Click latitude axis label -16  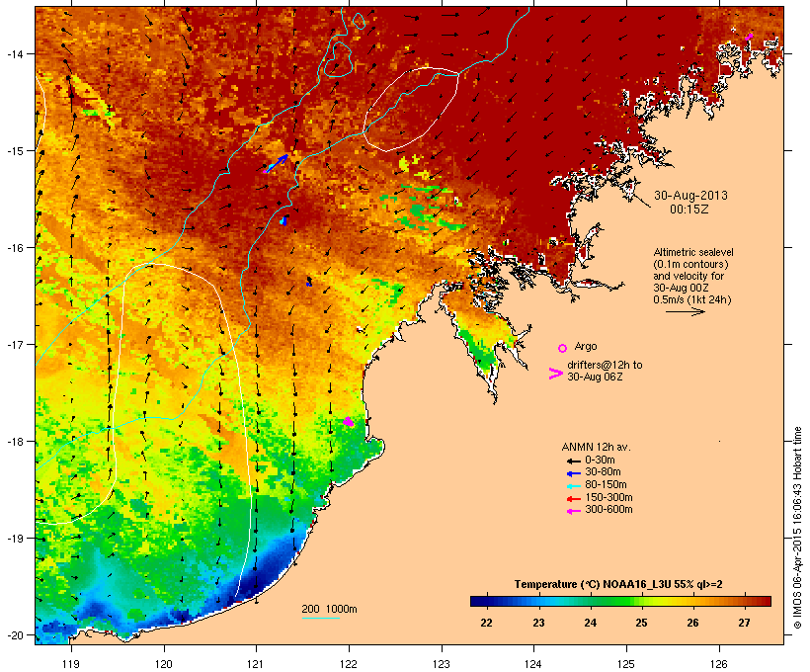tap(14, 248)
